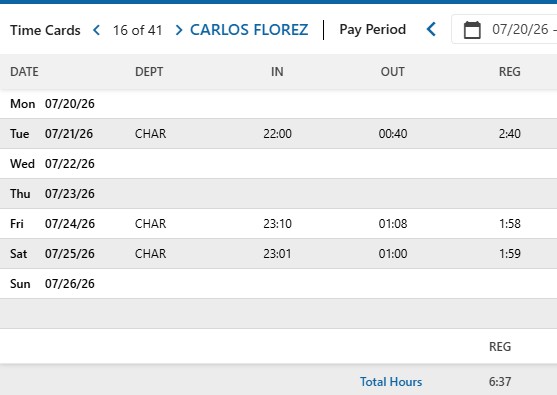557x395 pixels.
Task: Sort by the DATE column header
Action: [25, 72]
